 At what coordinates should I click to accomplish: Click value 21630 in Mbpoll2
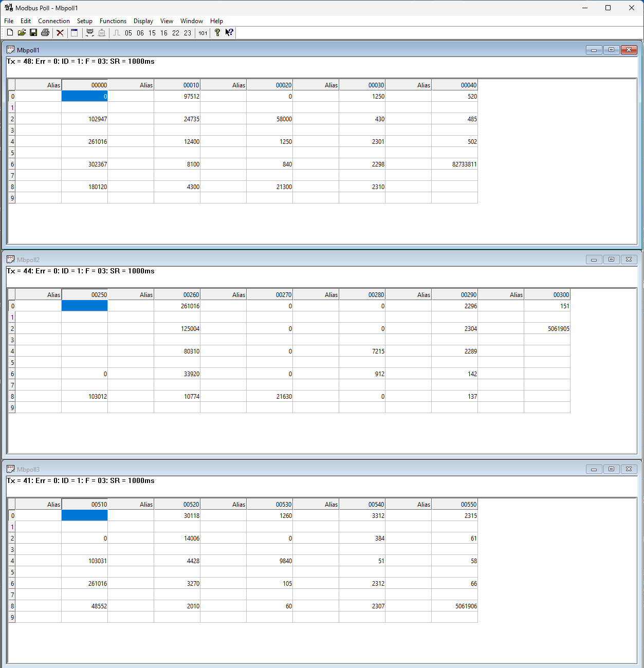click(284, 397)
